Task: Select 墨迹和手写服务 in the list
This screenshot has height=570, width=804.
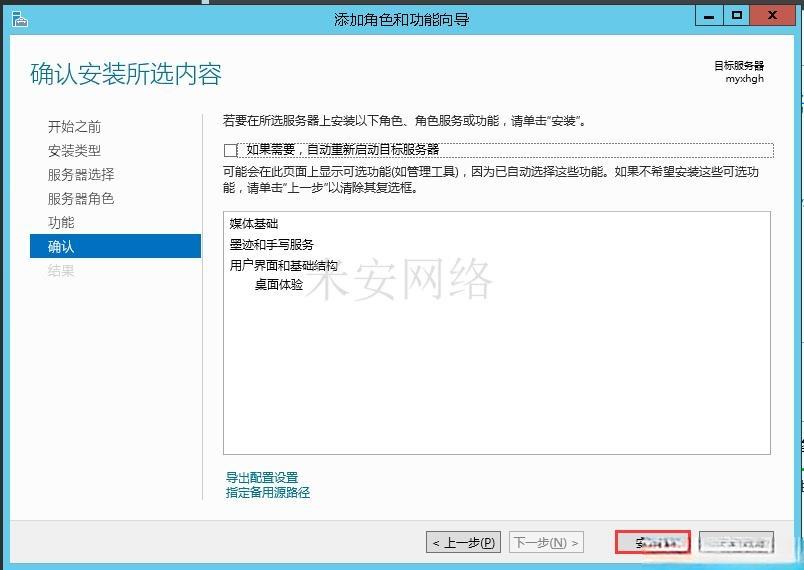Action: (x=271, y=245)
